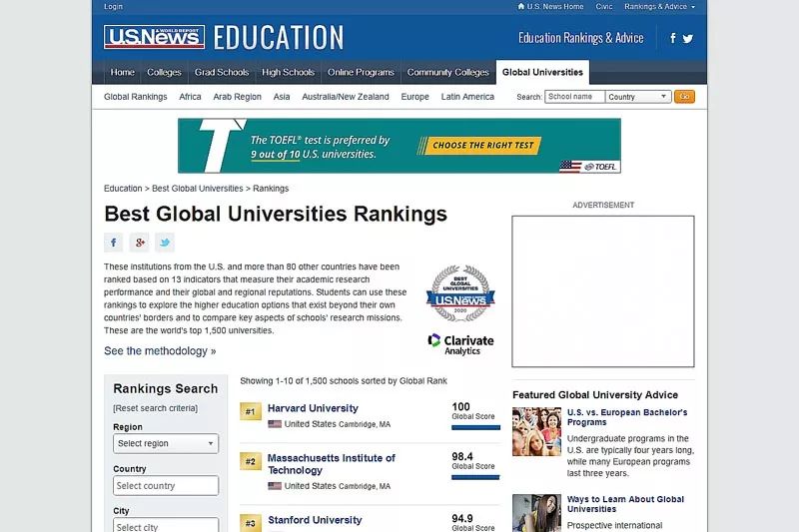Go to Asia rankings
The height and width of the screenshot is (532, 799).
282,97
